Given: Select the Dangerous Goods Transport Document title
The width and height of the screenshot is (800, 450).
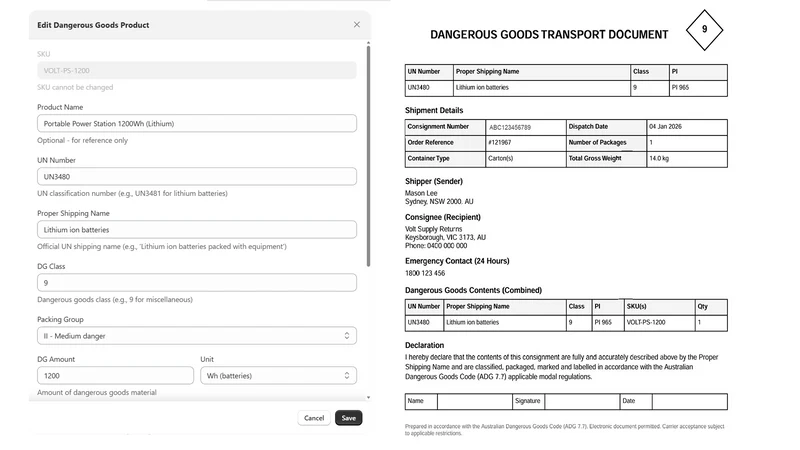Looking at the screenshot, I should click(x=549, y=35).
